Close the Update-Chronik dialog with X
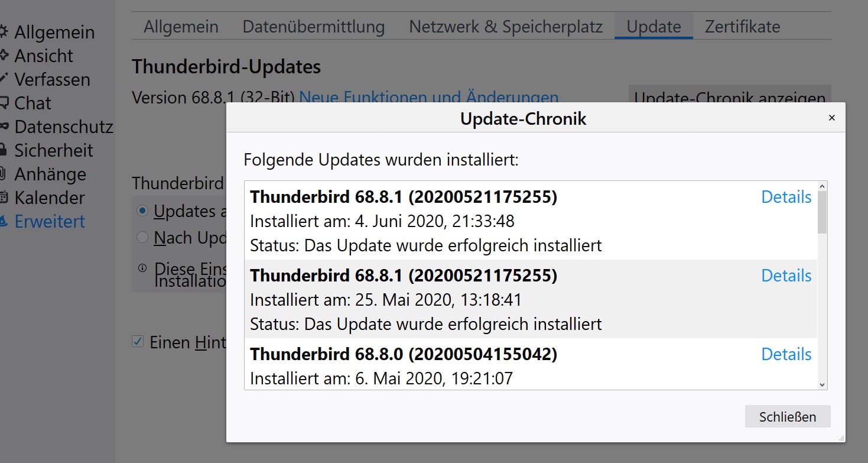This screenshot has width=868, height=463. point(831,118)
